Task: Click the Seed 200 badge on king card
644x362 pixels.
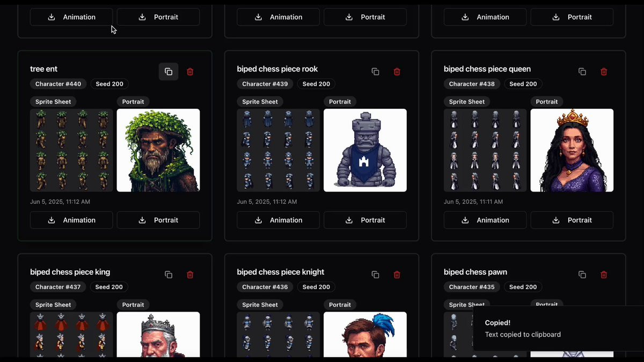Action: pos(109,287)
